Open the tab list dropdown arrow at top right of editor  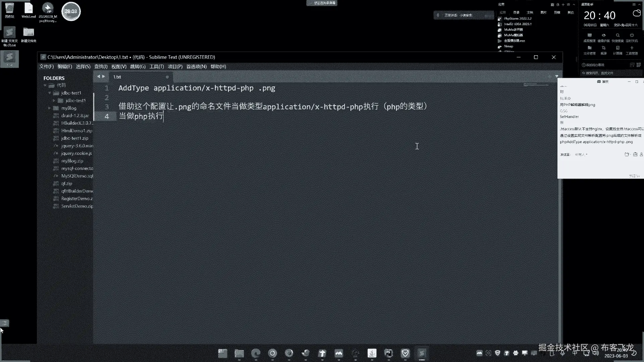[556, 76]
